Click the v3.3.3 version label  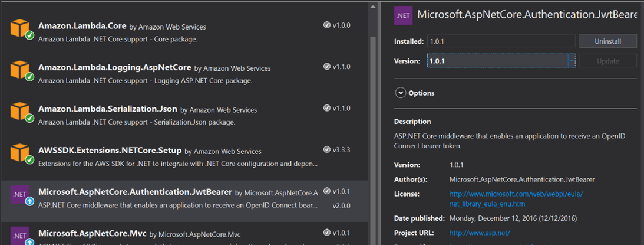coord(341,149)
